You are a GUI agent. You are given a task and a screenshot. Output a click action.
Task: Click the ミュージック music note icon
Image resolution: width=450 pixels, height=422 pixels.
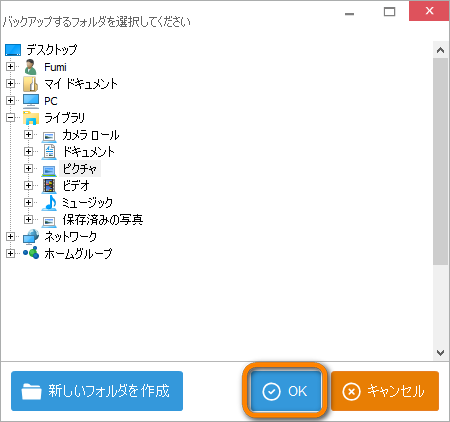click(x=49, y=203)
